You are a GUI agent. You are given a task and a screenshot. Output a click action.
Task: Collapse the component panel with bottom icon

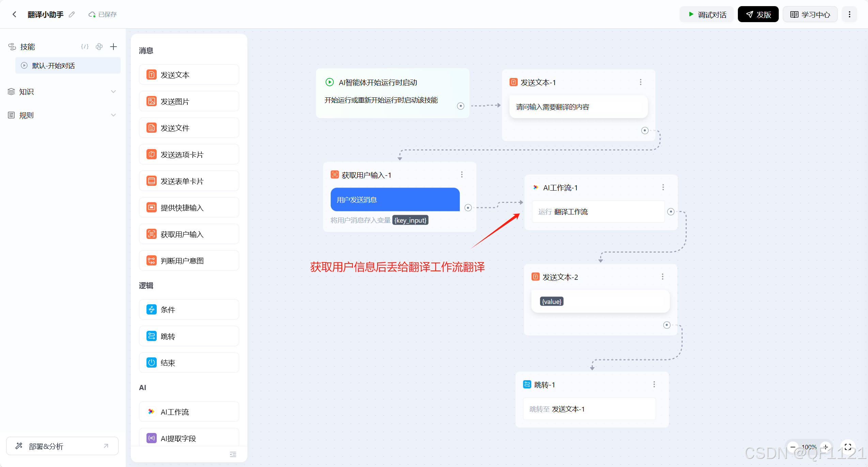(233, 454)
